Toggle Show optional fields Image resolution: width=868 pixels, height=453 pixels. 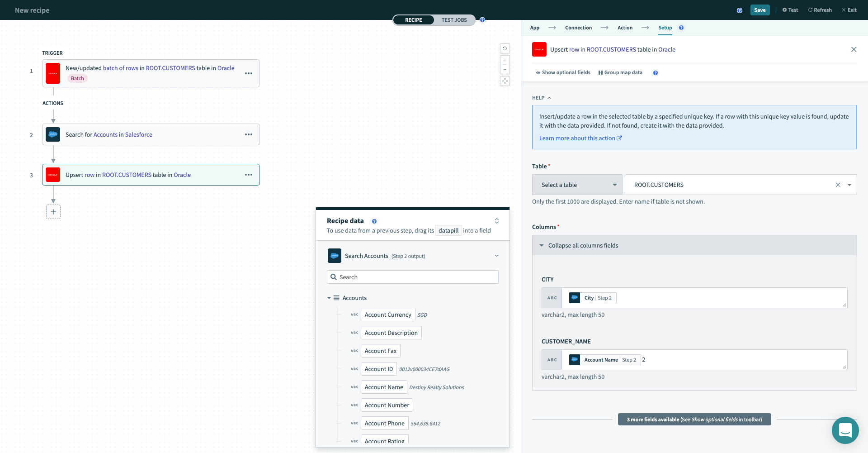[x=563, y=72]
